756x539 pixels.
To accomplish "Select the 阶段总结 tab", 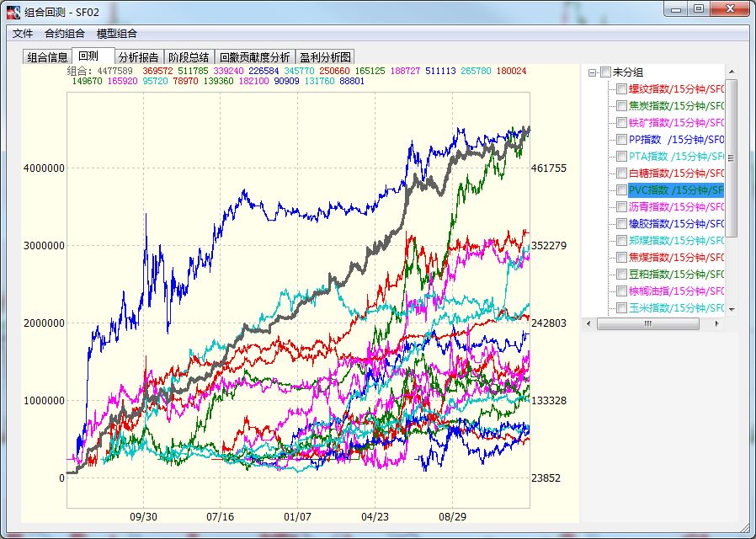I will [189, 57].
